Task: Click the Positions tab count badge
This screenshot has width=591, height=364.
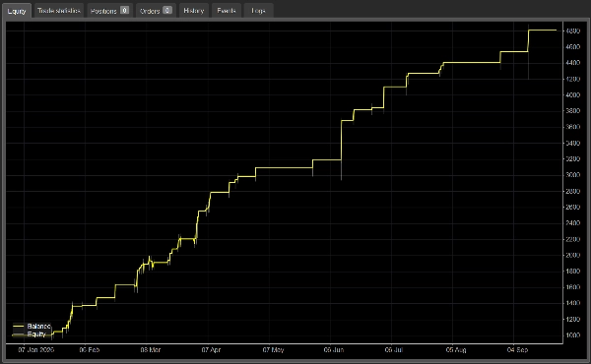Action: pyautogui.click(x=124, y=10)
